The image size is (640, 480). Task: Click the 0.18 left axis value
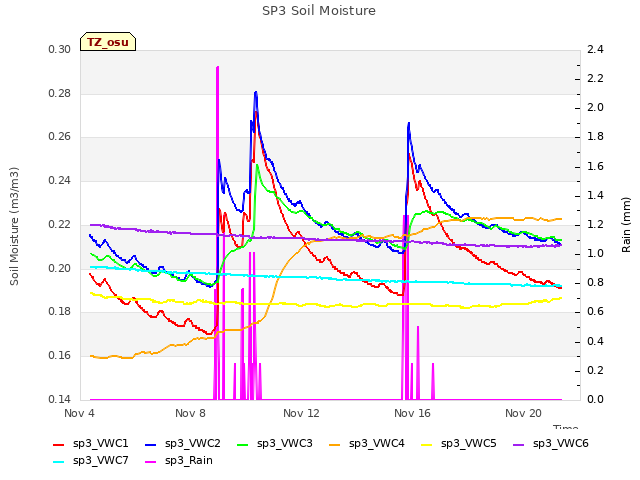click(x=60, y=312)
